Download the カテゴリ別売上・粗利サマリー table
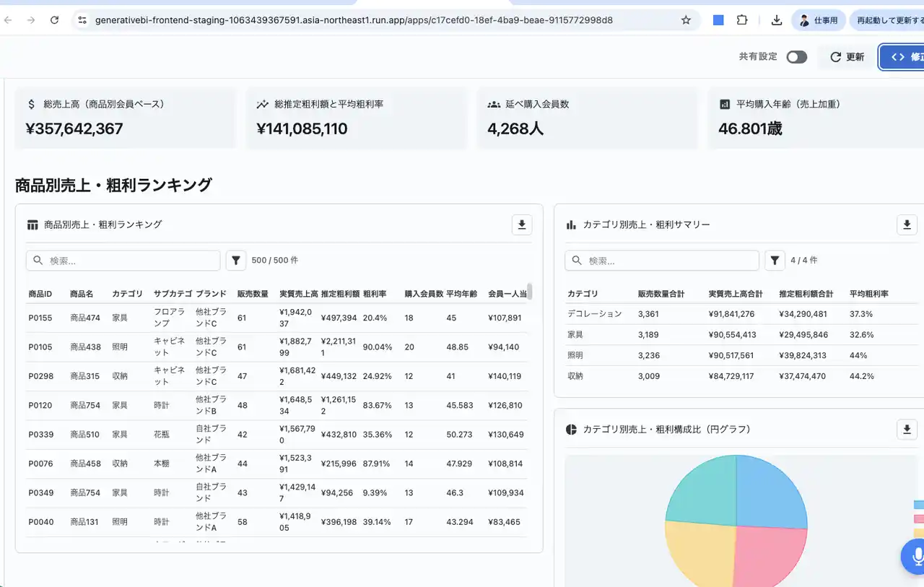The width and height of the screenshot is (924, 587). coord(907,225)
